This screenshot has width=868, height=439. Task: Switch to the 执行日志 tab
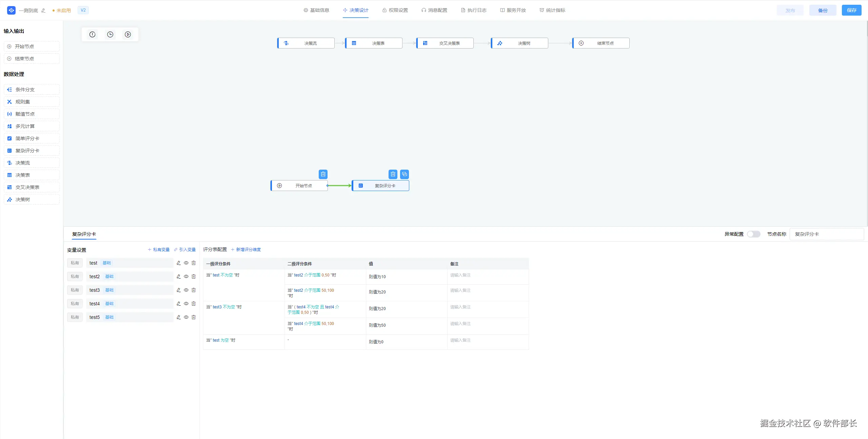(x=474, y=10)
